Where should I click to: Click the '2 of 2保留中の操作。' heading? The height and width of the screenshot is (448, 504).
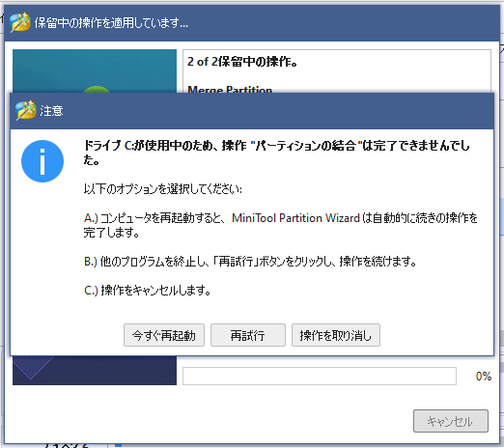[x=242, y=62]
